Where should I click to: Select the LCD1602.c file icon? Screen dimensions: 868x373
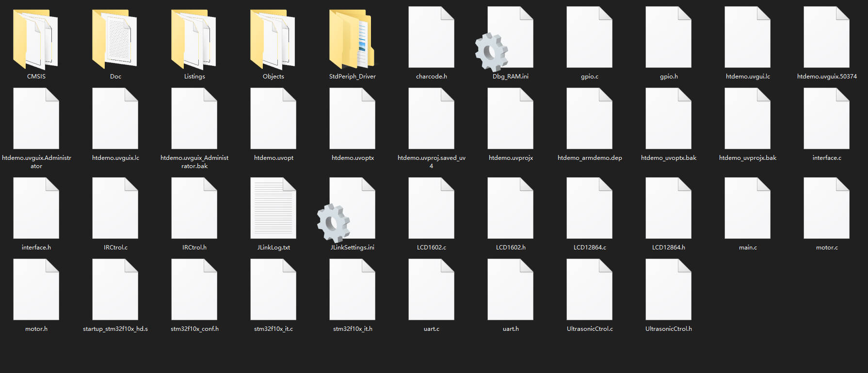click(431, 208)
